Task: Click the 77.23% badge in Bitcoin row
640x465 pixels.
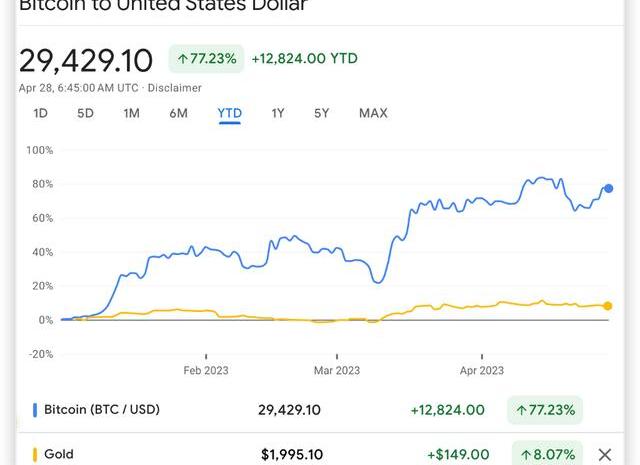Action: pos(545,410)
